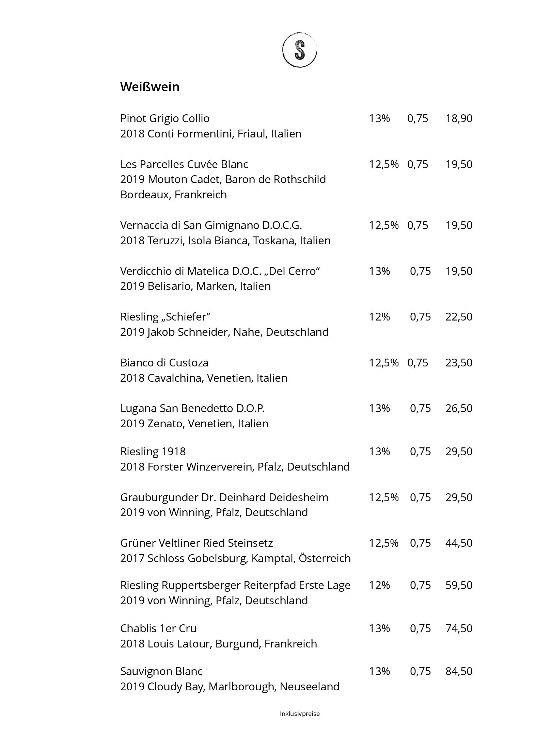Screen dimensions: 535x756
Task: Click Lugana San Benedetto D.O.P.
Action: 192,408
